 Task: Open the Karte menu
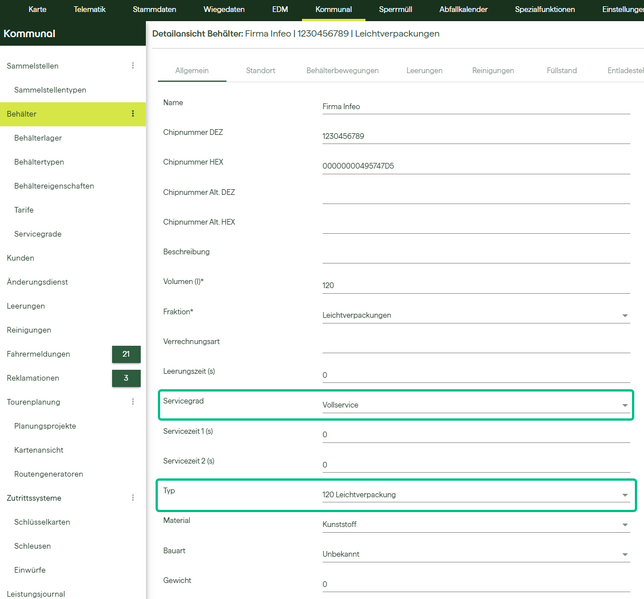click(37, 9)
